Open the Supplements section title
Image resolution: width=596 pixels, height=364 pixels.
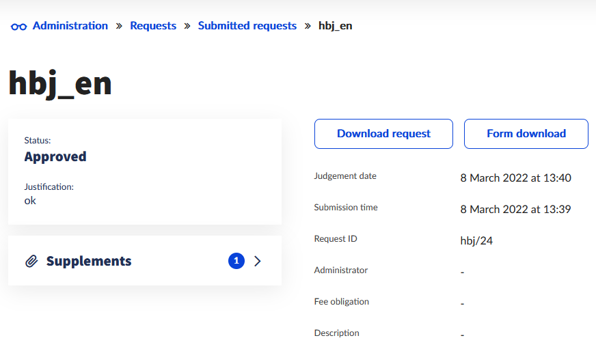click(x=89, y=261)
